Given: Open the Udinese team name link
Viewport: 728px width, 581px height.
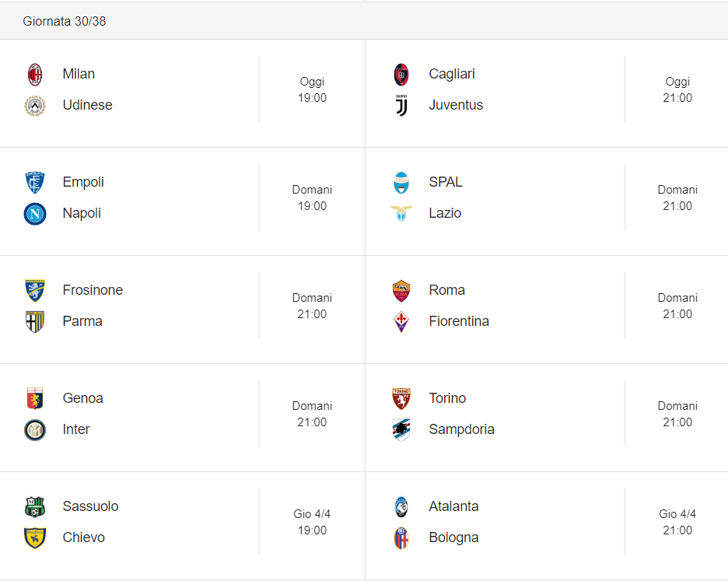Looking at the screenshot, I should click(87, 105).
